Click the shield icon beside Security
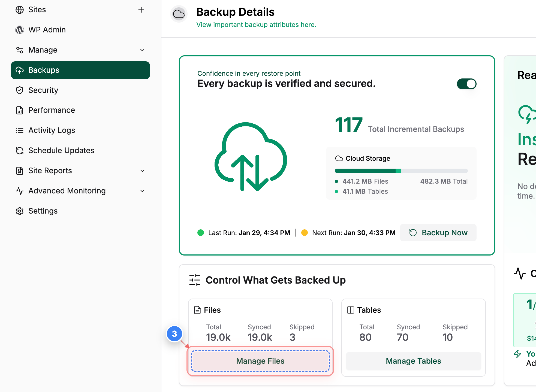This screenshot has height=392, width=536. point(20,90)
